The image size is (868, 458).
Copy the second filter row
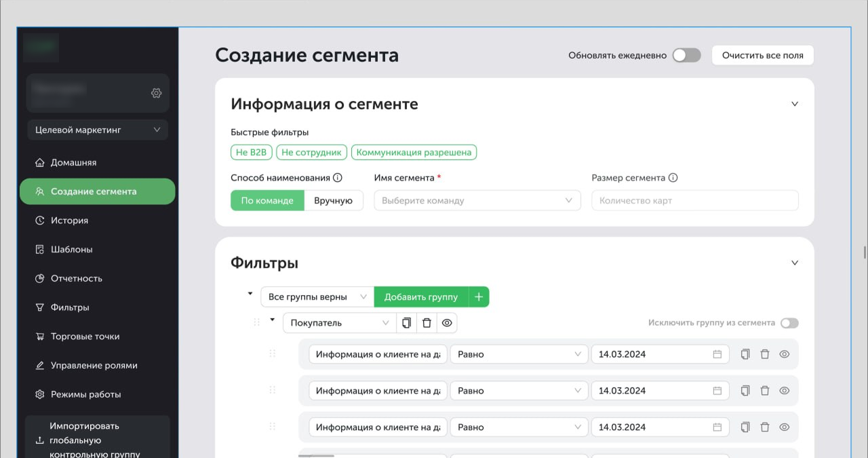coord(745,391)
